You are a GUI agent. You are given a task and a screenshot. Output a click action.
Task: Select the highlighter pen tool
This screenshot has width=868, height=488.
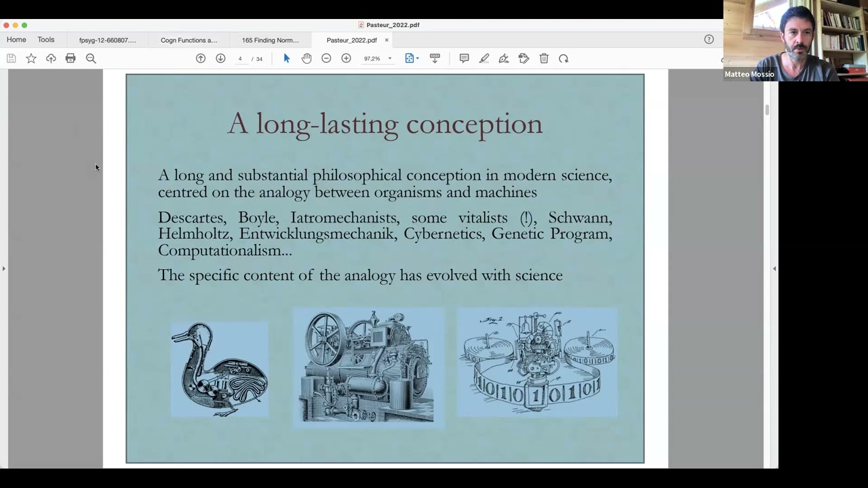coord(484,59)
